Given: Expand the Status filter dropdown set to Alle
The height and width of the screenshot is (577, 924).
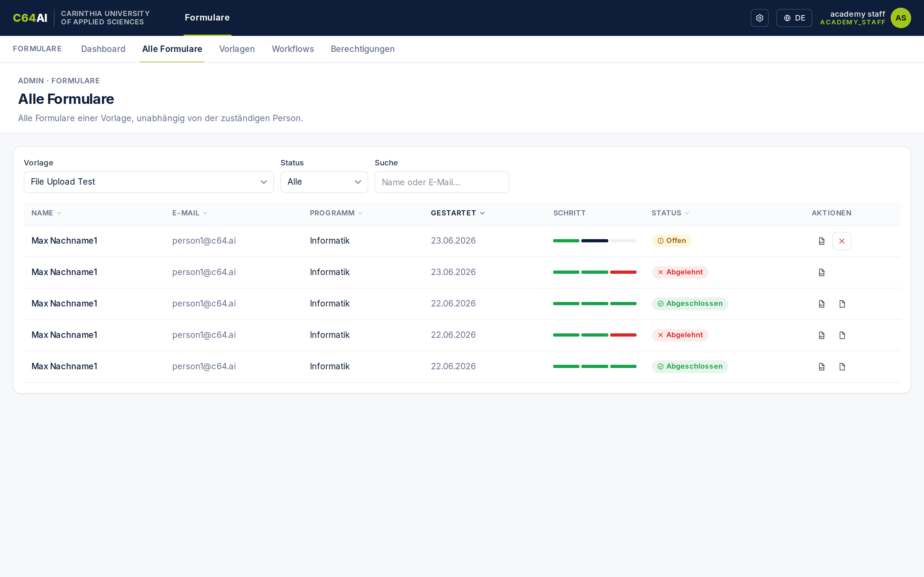Looking at the screenshot, I should tap(324, 182).
